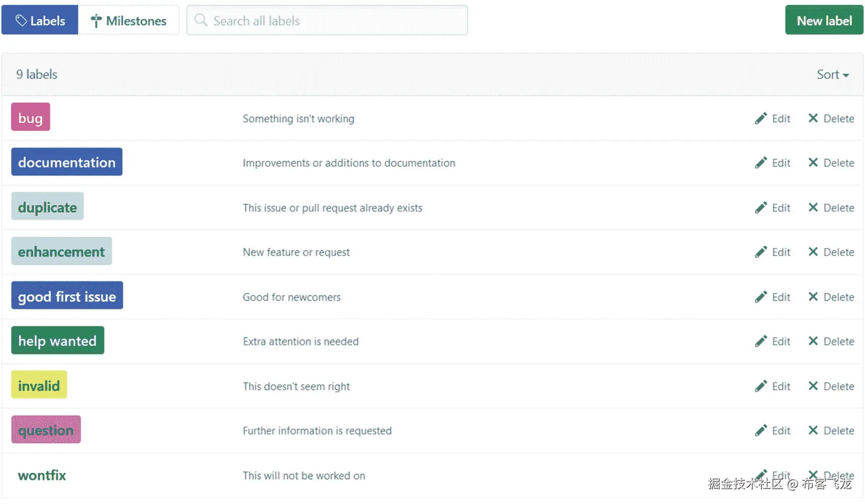Click X delete icon for question label
865x504 pixels.
click(x=813, y=430)
